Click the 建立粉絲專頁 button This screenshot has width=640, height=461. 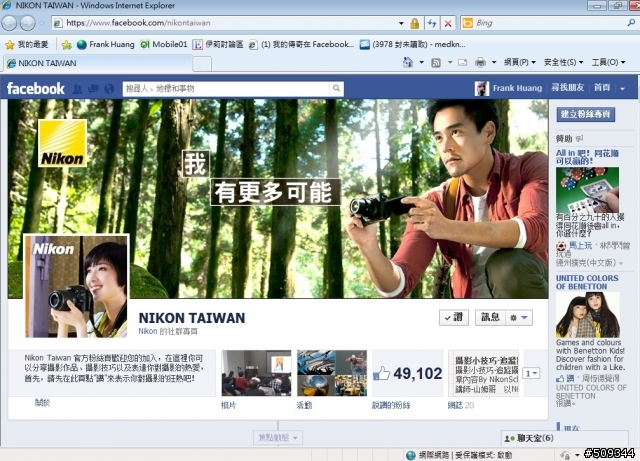(x=585, y=114)
